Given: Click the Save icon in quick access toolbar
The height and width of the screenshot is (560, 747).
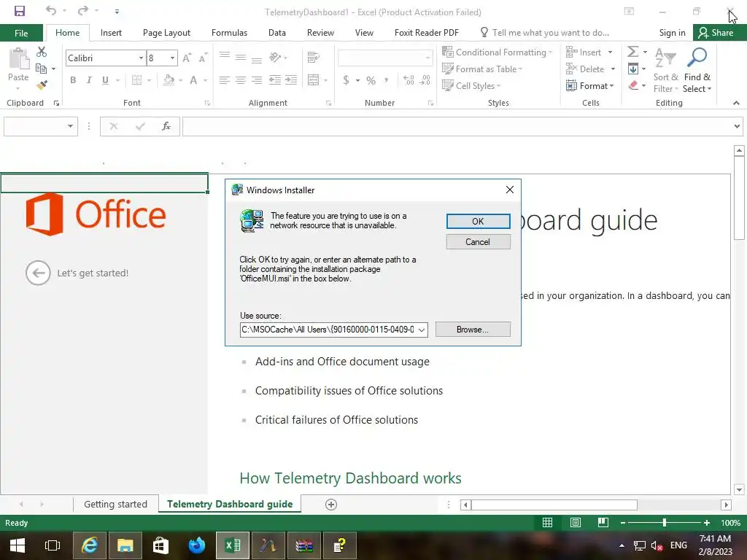Looking at the screenshot, I should click(20, 11).
